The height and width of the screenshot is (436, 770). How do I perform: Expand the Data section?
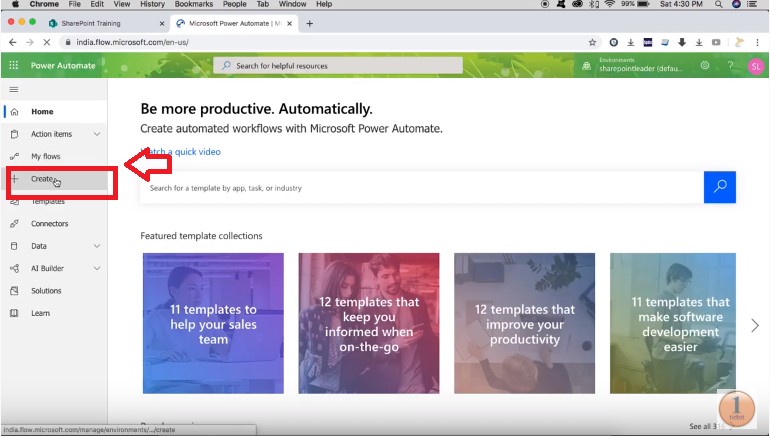tap(97, 246)
